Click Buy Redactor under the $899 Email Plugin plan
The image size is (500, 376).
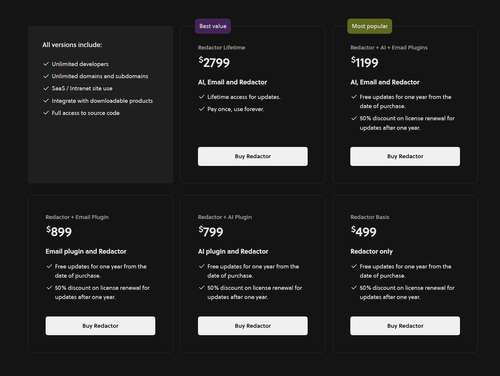click(100, 326)
